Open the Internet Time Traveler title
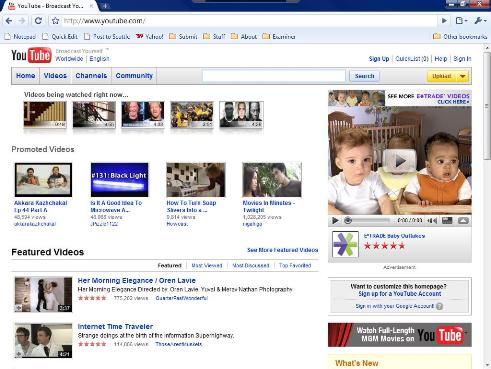This screenshot has width=491, height=369. (x=115, y=327)
